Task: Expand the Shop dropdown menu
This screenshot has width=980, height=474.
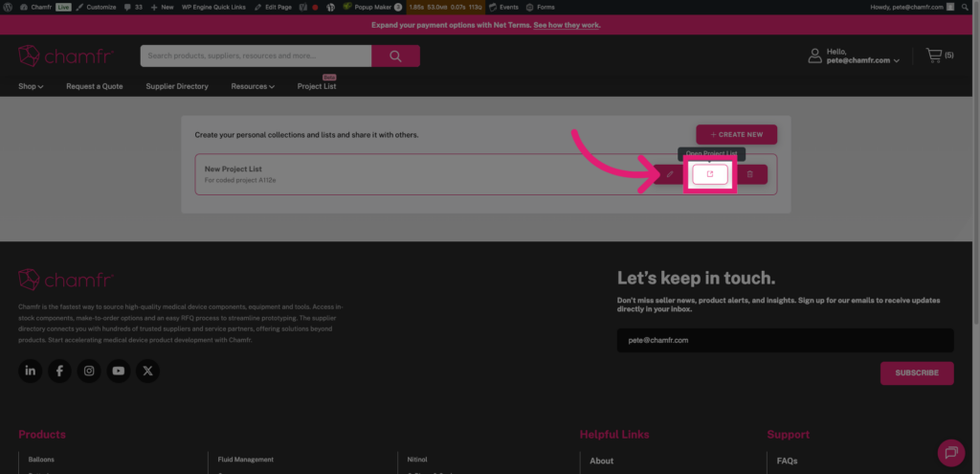Action: coord(31,86)
